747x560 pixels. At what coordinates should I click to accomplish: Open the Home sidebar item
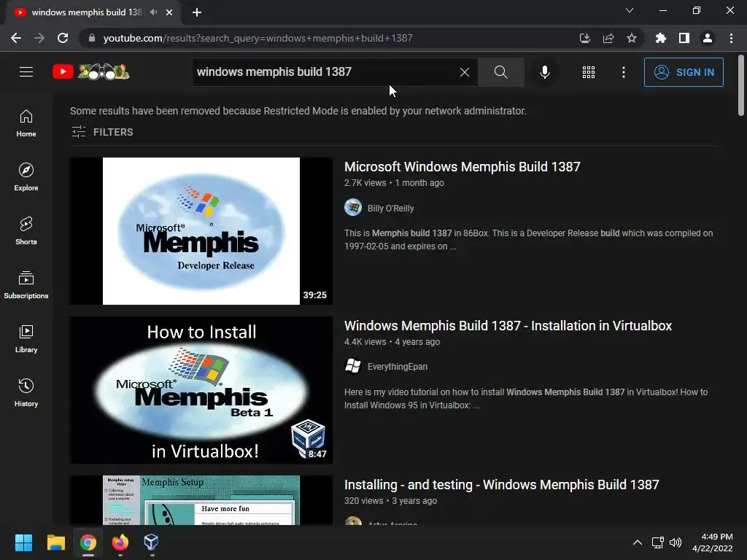click(26, 122)
